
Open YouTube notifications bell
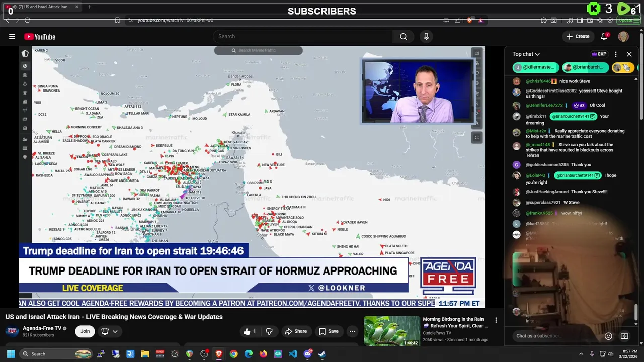(x=604, y=36)
